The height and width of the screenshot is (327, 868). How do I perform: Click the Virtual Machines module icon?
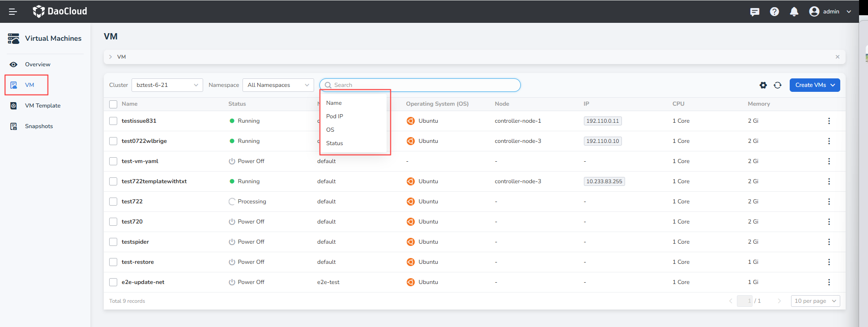(x=13, y=39)
